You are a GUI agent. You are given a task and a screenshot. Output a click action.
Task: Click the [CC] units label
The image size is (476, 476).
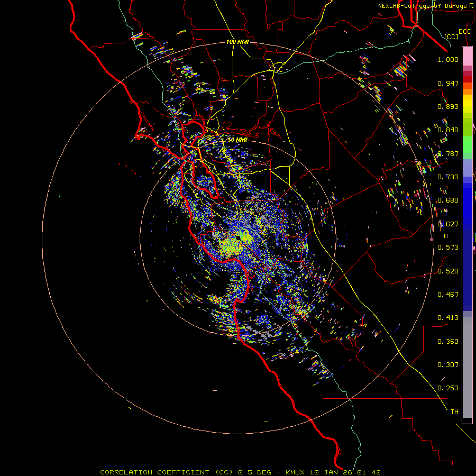tap(452, 36)
